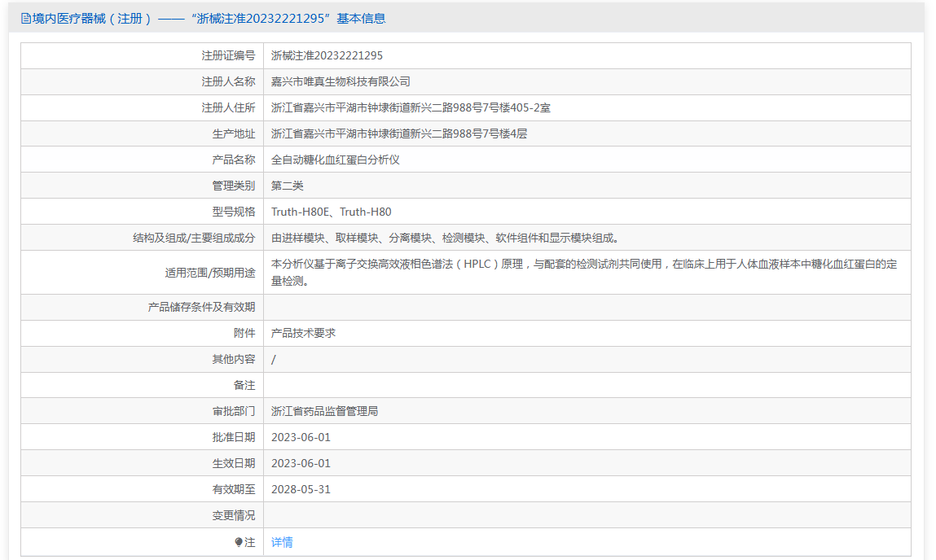This screenshot has height=560, width=936.
Task: Click the 批准日期 label
Action: coord(234,437)
